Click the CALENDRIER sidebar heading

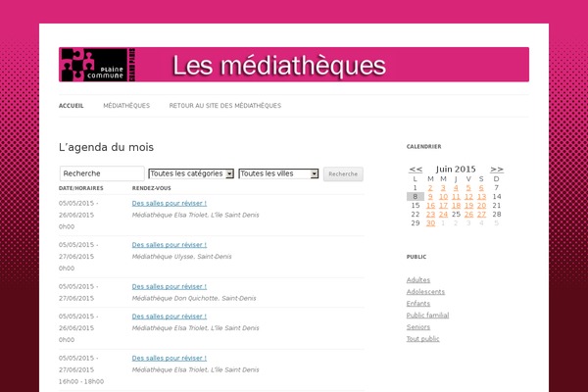pos(423,147)
